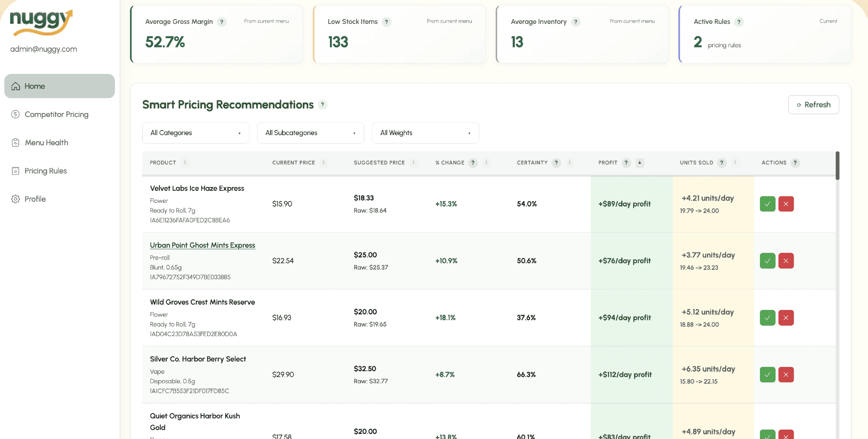Expand the All Subcategories dropdown
Image resolution: width=868 pixels, height=439 pixels.
(x=310, y=133)
